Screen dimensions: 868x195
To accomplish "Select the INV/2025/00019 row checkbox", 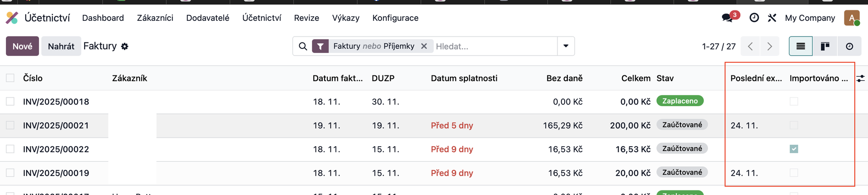I will [10, 172].
